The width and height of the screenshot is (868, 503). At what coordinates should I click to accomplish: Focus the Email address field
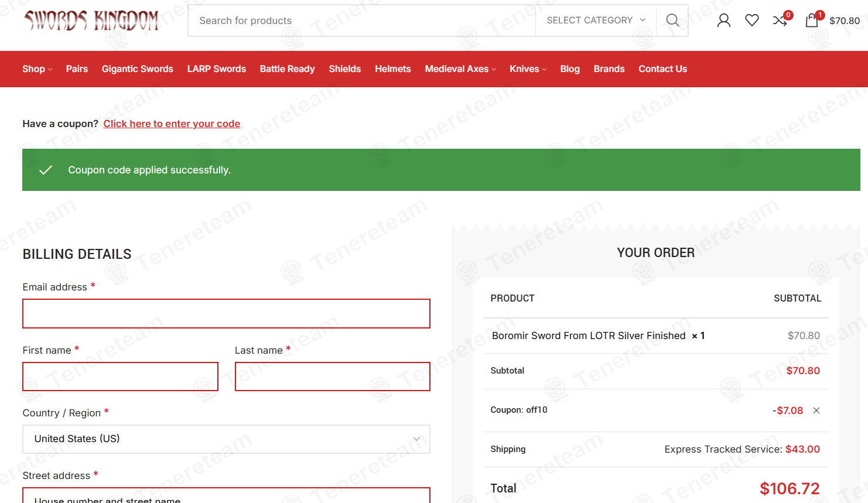226,314
